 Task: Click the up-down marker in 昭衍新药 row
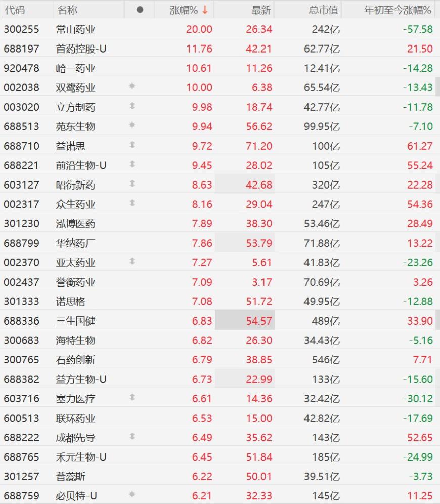[x=132, y=183]
